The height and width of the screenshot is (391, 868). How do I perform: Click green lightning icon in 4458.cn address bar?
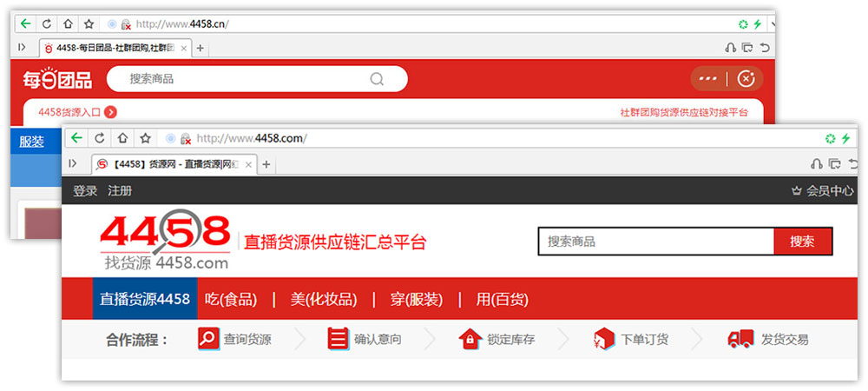point(757,23)
